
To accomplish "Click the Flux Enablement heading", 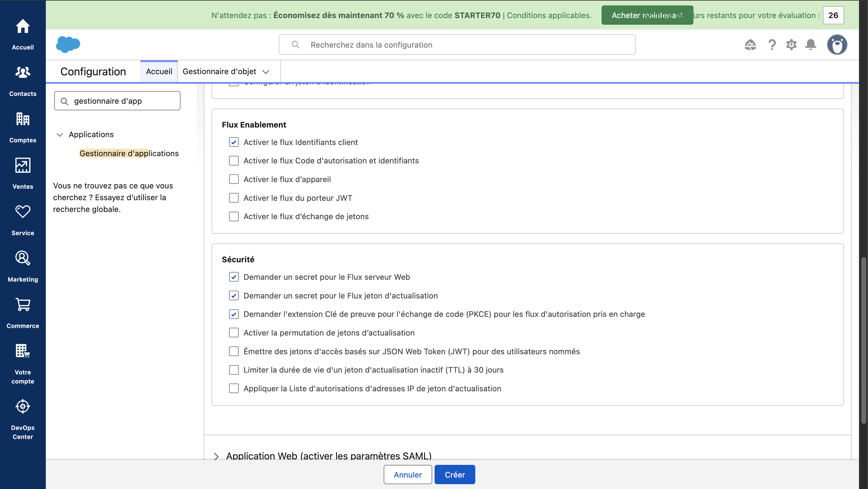I will tap(254, 125).
